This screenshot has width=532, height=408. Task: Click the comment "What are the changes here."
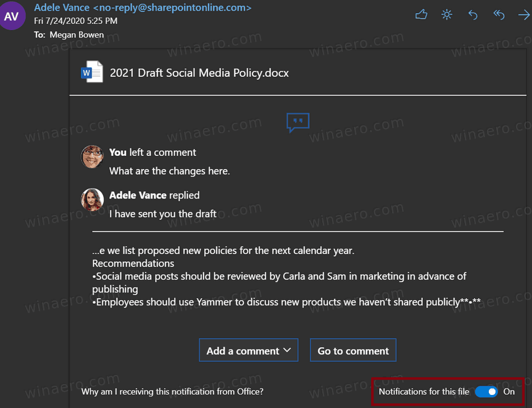click(x=169, y=171)
